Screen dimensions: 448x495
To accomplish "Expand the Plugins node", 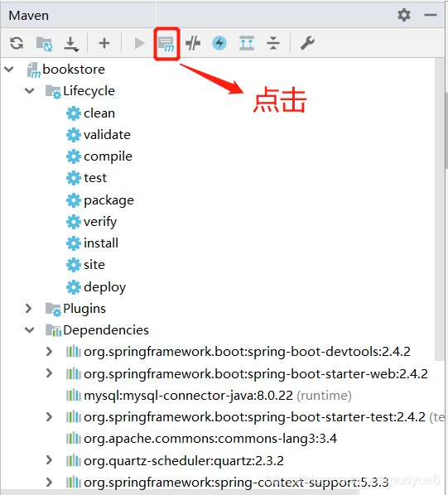I will point(28,309).
